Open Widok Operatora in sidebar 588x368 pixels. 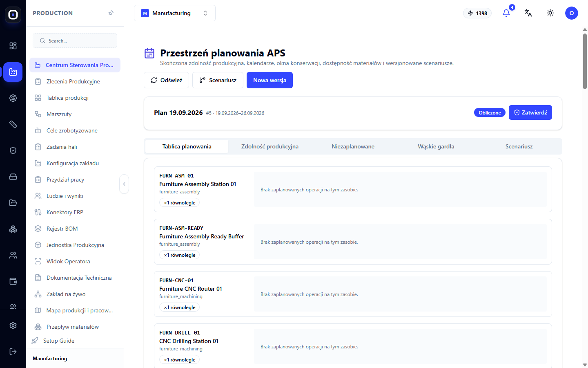(75, 261)
